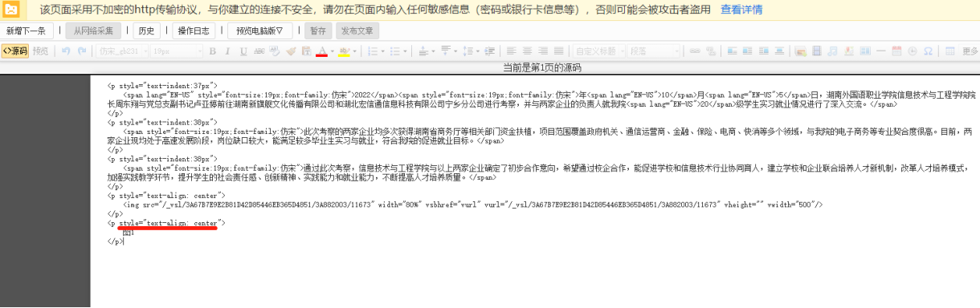The image size is (980, 308).
Task: Expand the 段落 paragraph format dropdown
Action: coord(653,51)
